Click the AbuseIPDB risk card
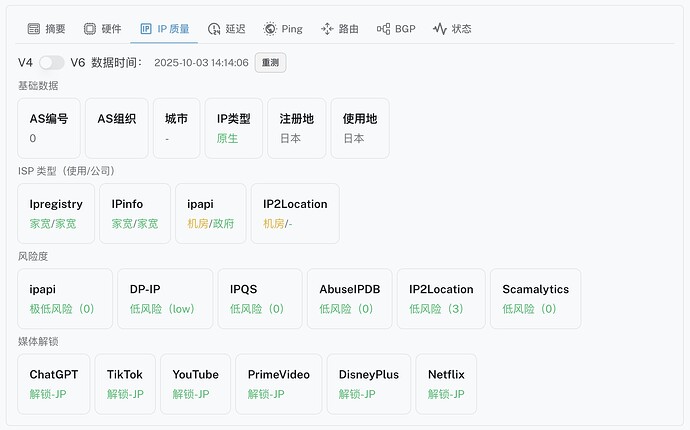Image resolution: width=690 pixels, height=430 pixels. click(x=349, y=298)
